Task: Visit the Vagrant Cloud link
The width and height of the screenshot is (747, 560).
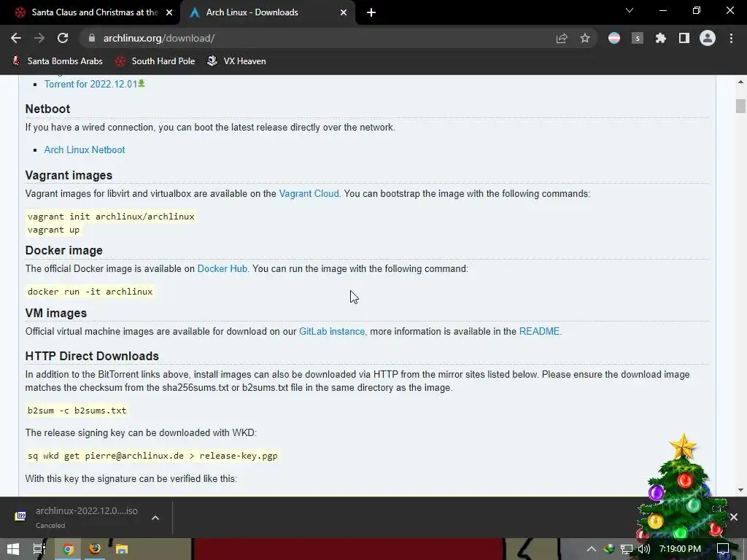Action: coord(309,193)
